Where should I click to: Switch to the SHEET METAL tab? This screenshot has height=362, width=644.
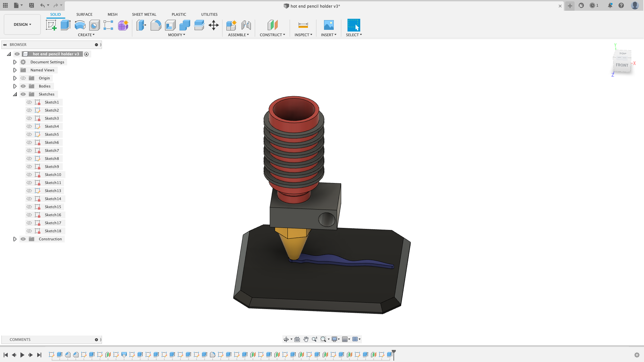pos(144,14)
